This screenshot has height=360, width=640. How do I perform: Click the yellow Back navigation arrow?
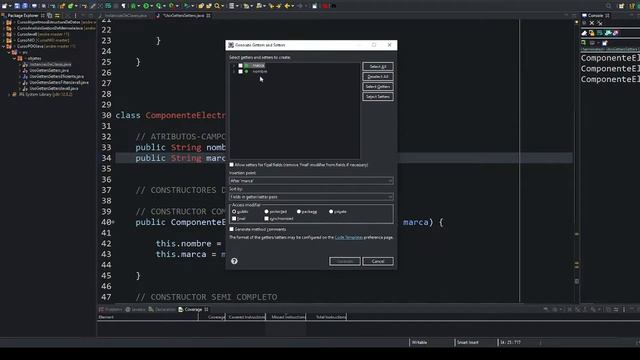click(x=287, y=6)
